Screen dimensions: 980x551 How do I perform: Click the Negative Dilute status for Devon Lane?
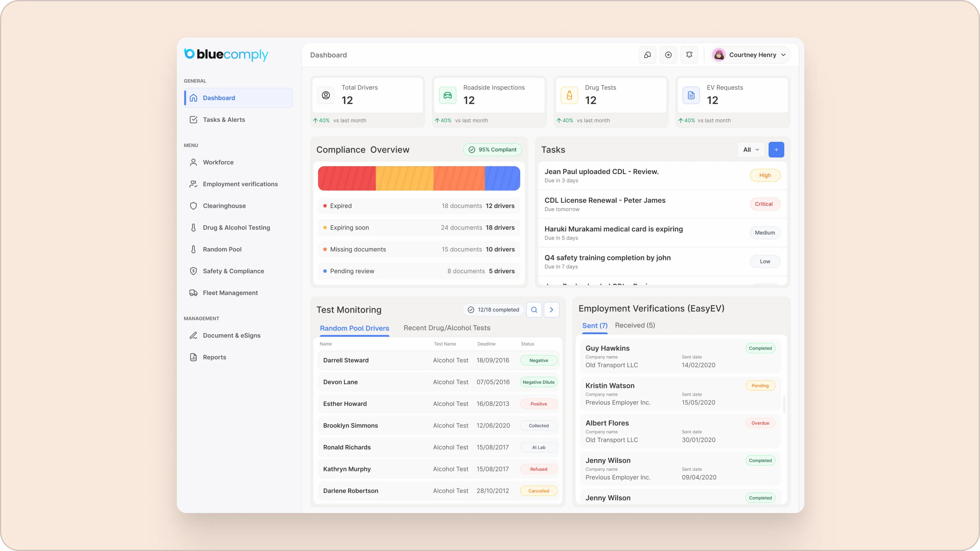(x=538, y=382)
